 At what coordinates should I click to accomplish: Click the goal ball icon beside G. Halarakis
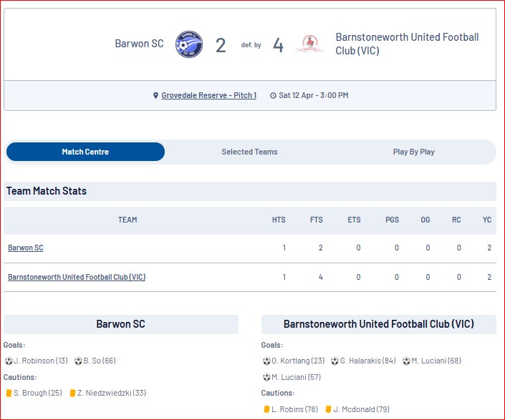coord(335,361)
